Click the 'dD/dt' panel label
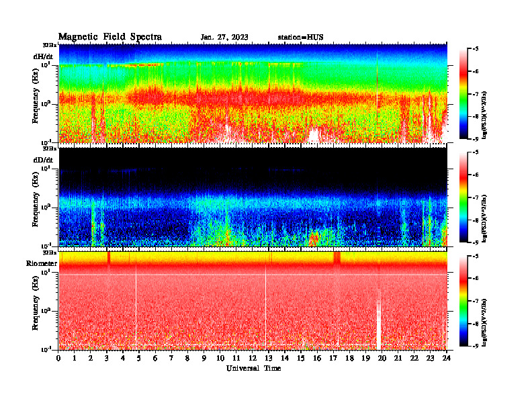This screenshot has height=411, width=532. pos(43,160)
